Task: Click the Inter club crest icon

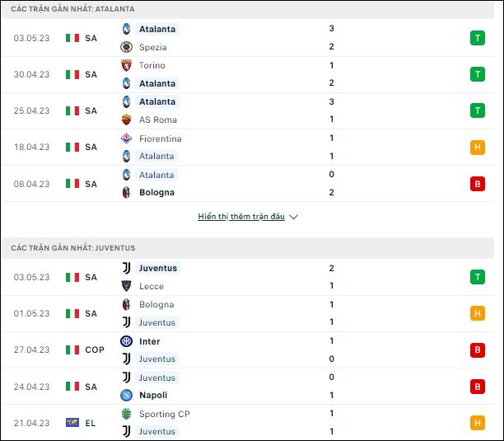Action: pos(126,341)
